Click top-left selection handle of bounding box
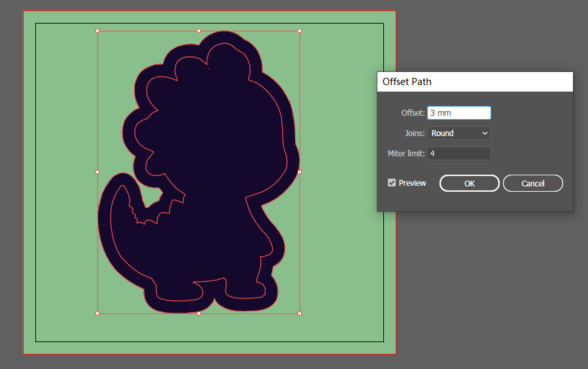This screenshot has height=369, width=588. pos(97,31)
